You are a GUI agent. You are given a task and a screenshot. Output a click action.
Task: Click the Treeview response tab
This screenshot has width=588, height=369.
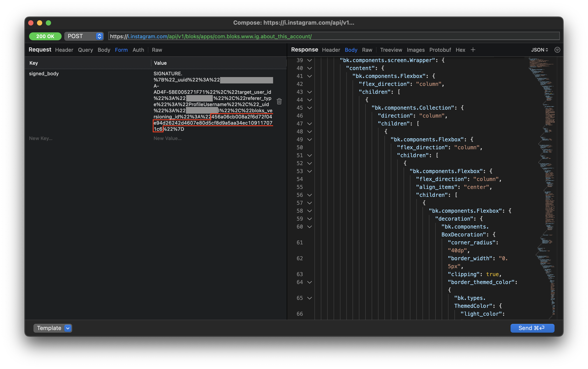click(391, 50)
